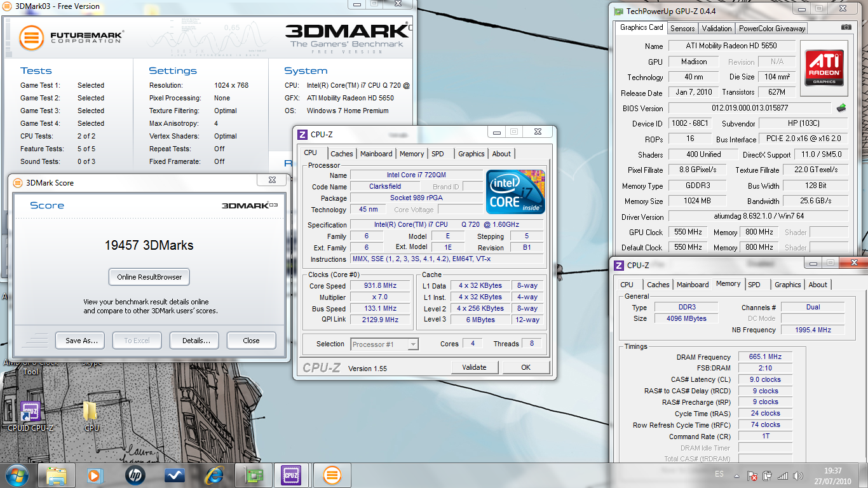The height and width of the screenshot is (488, 868).
Task: Click the "19457 3DMarks" score text
Action: coord(149,245)
